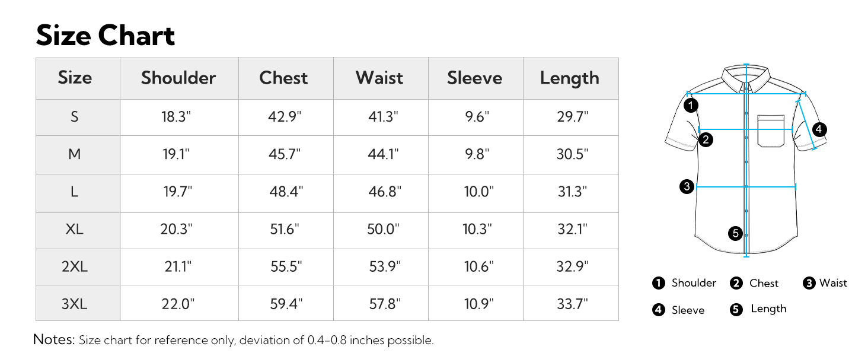Select the Shoulder column header
Viewport: 868px width, 356px height.
click(x=178, y=78)
